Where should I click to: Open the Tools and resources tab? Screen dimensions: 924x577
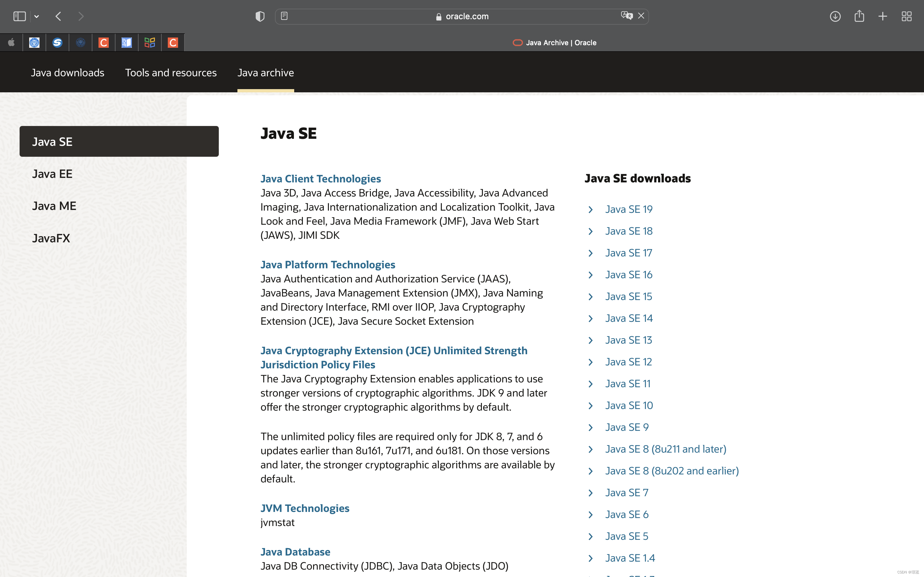point(171,72)
